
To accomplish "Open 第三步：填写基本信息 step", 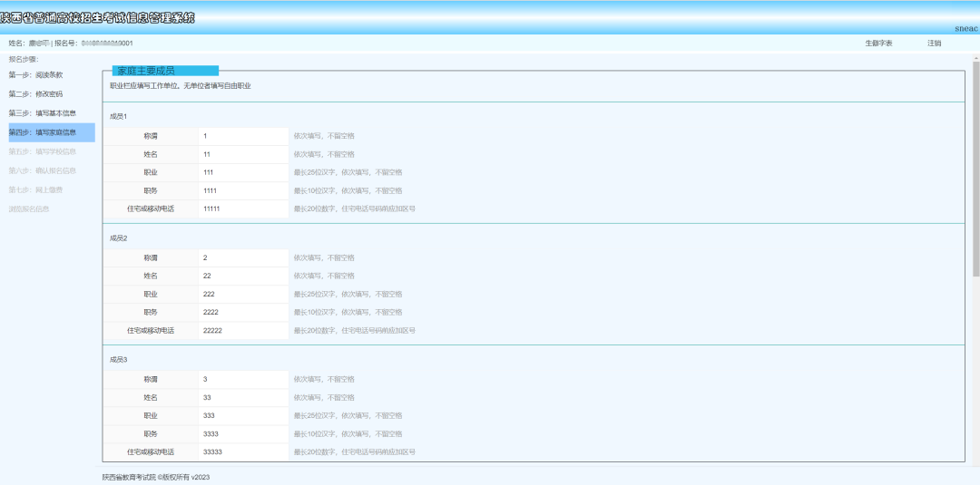I will pos(43,113).
